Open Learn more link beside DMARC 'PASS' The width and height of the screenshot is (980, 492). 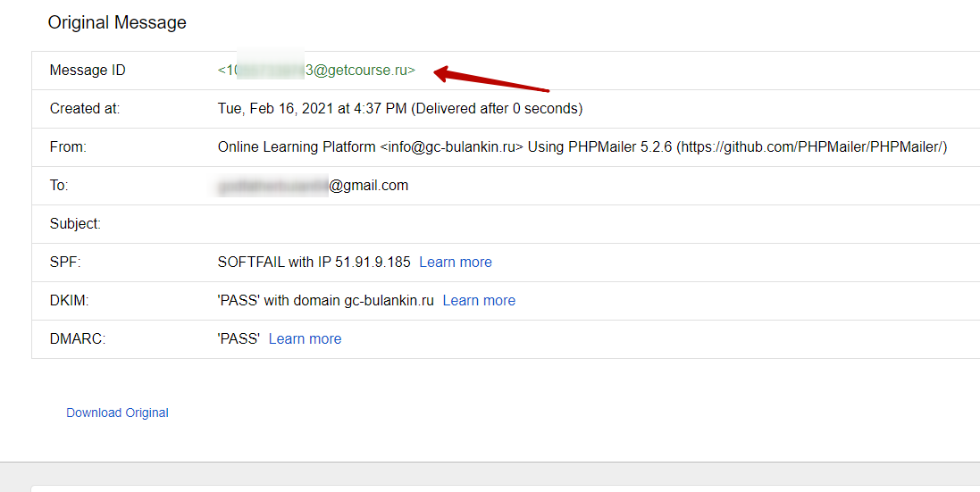tap(305, 338)
